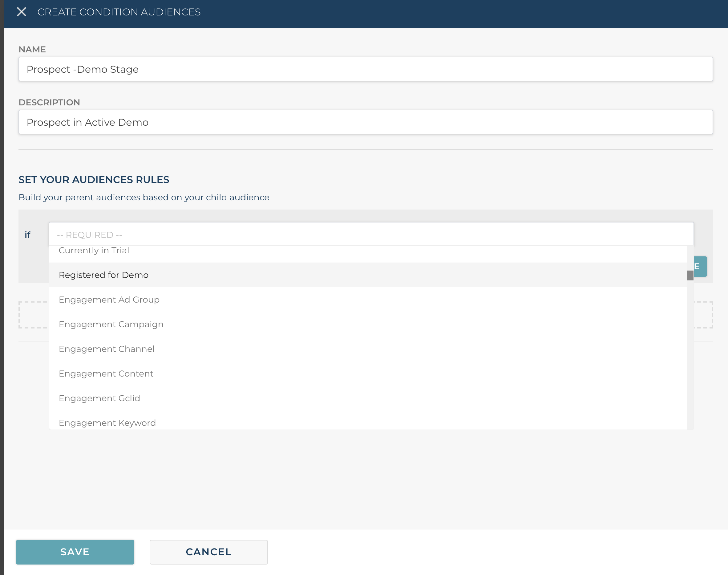Viewport: 728px width, 575px height.
Task: Click the dropdown list scrollbar thumb
Action: coord(690,275)
